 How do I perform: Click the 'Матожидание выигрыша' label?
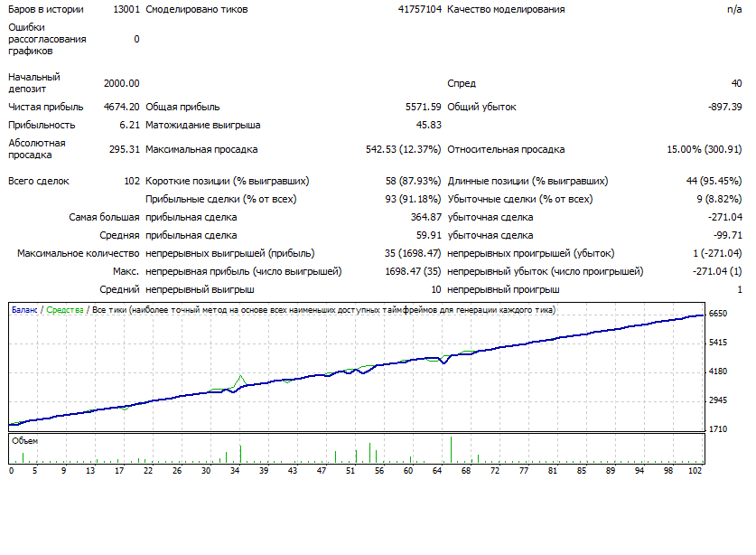(203, 125)
